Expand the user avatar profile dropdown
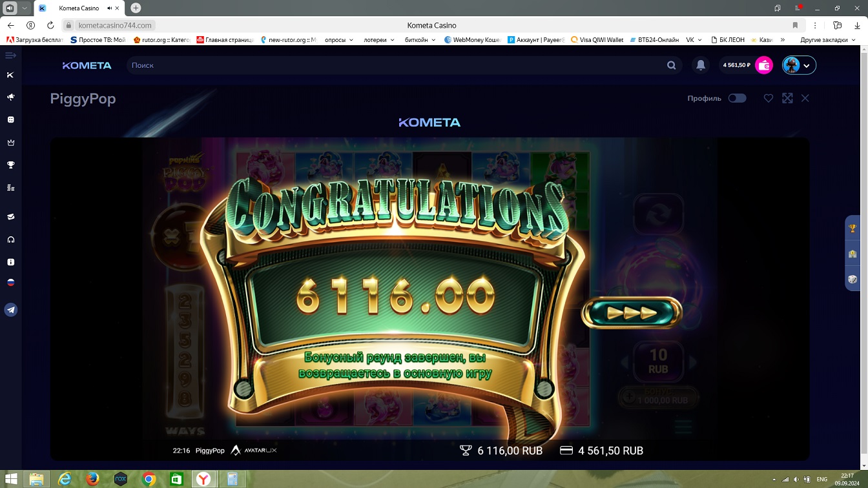Viewport: 868px width, 488px height. tap(799, 65)
